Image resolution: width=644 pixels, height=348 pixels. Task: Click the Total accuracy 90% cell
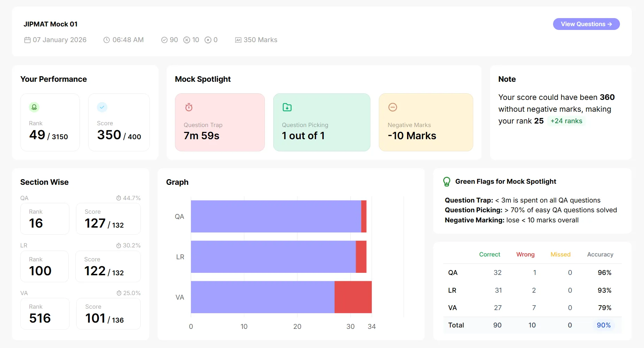(604, 325)
